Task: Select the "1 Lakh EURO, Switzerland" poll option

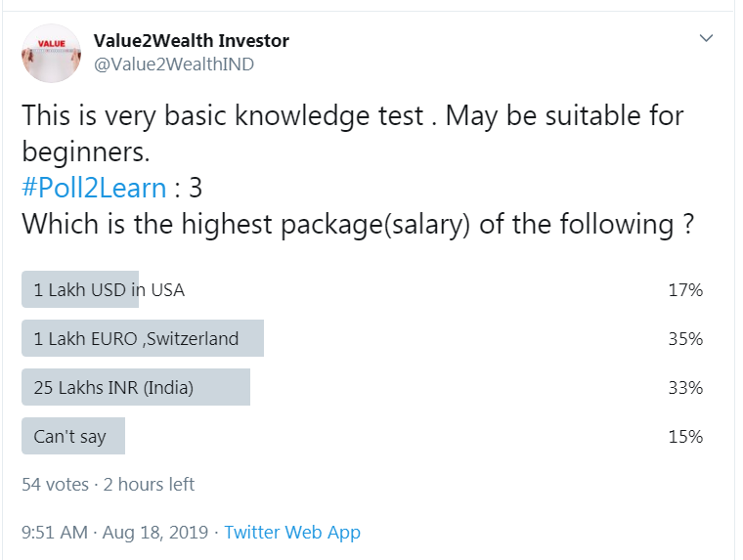Action: click(x=136, y=338)
